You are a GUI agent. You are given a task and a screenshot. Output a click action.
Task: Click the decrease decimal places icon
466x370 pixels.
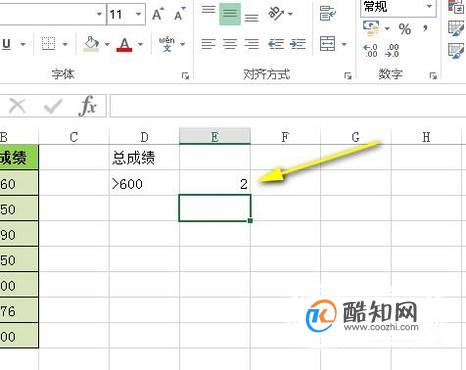click(x=392, y=51)
